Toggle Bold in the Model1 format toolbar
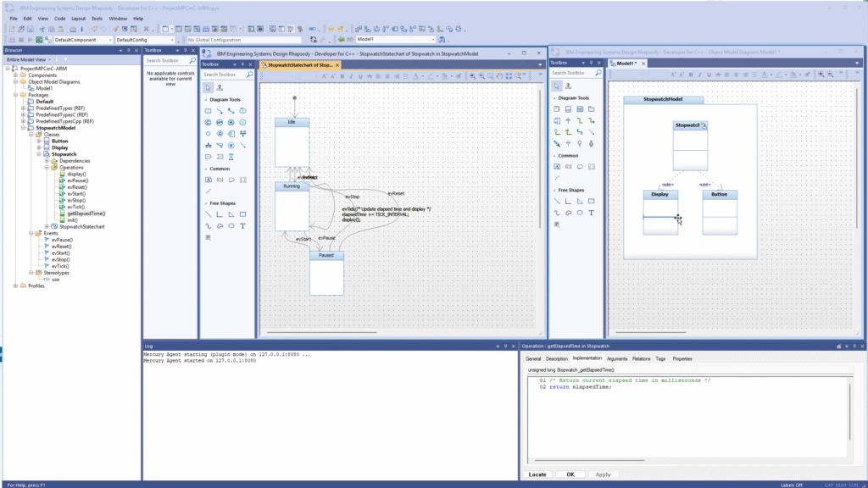The height and width of the screenshot is (488, 868). point(691,75)
